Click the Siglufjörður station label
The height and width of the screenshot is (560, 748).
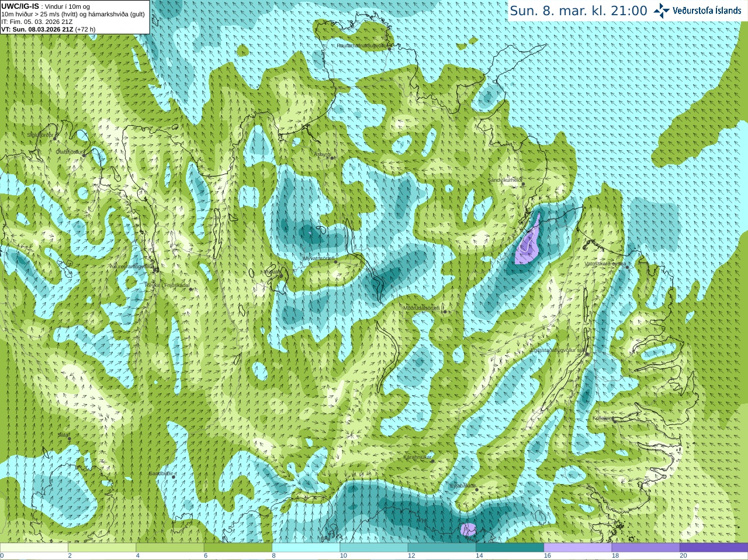pyautogui.click(x=41, y=135)
